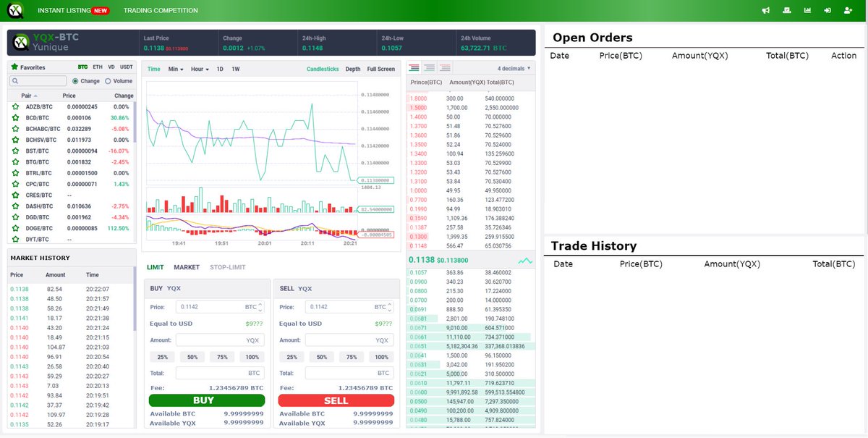Click the red SELL button
Screen dimensions: 868x438
coord(336,400)
